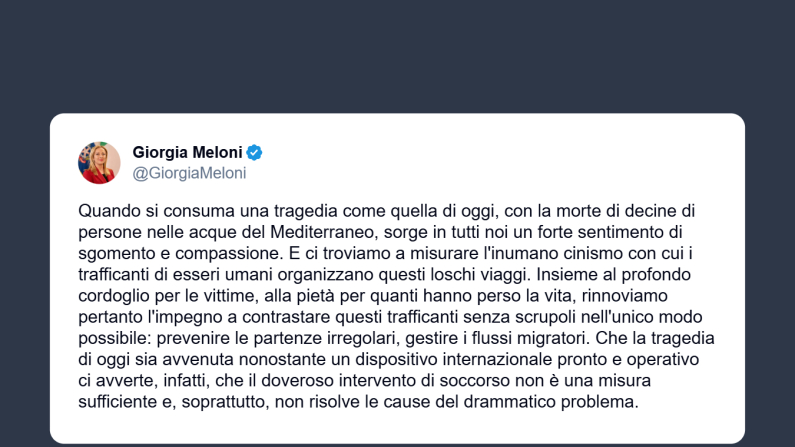This screenshot has width=795, height=447.
Task: Click the blue verified badge
Action: coord(255,153)
